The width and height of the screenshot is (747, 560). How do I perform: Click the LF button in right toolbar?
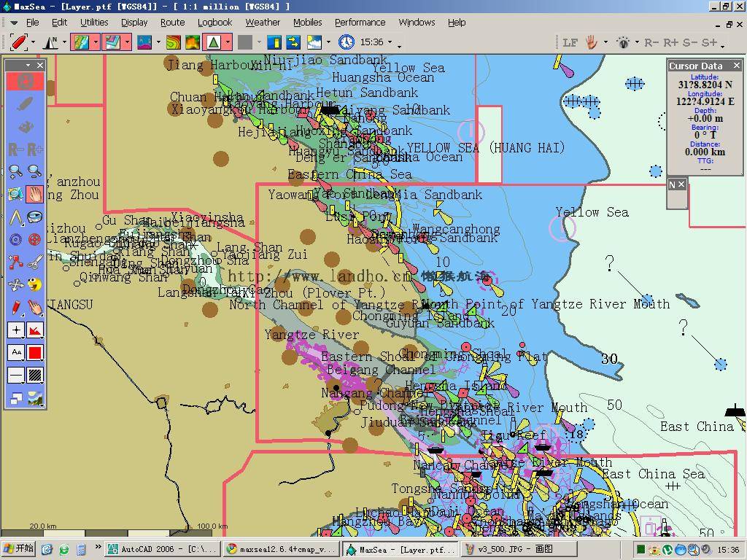[x=570, y=42]
